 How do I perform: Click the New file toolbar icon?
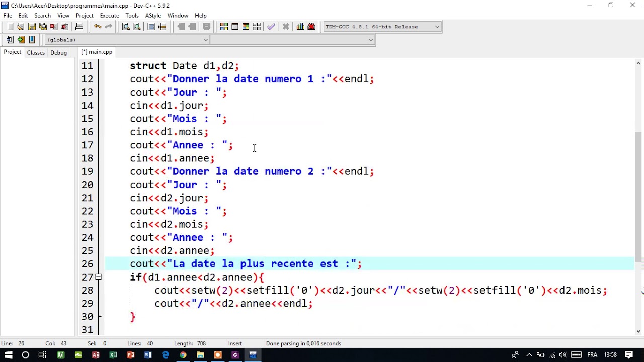(x=10, y=27)
